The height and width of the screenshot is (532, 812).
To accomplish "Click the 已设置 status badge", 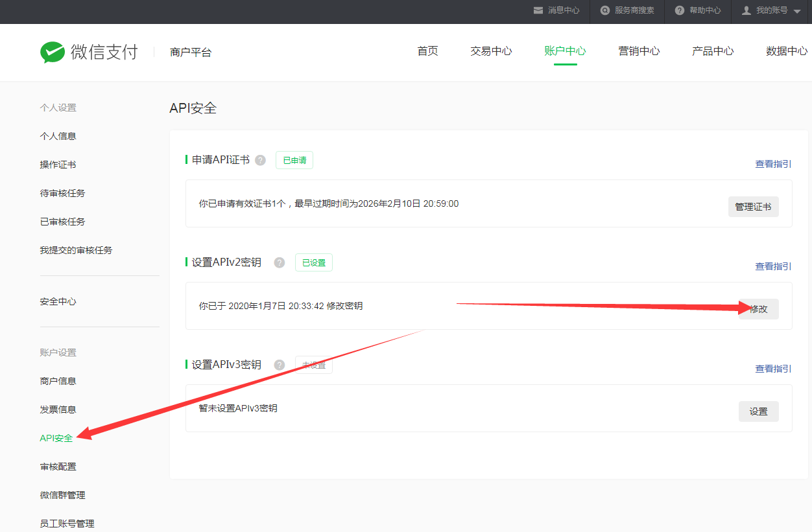I will 314,262.
